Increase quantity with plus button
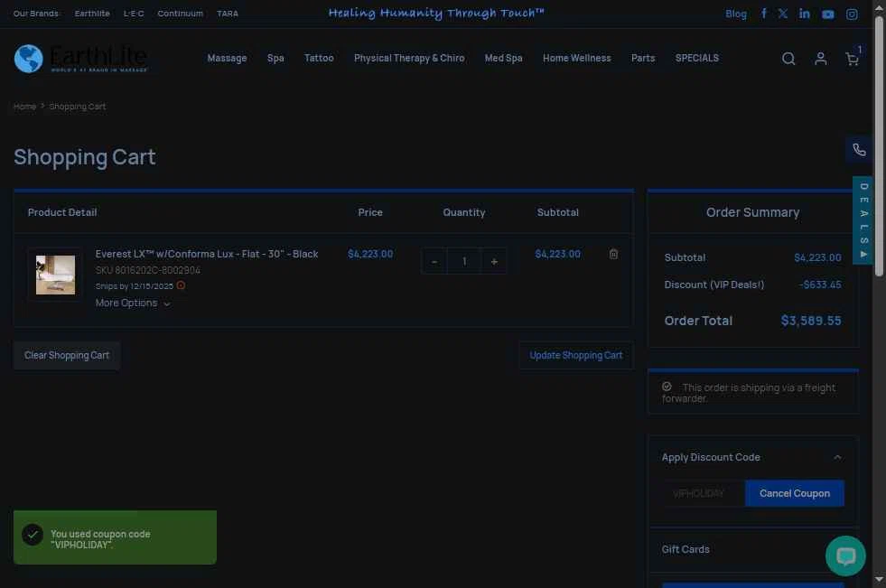 click(494, 262)
